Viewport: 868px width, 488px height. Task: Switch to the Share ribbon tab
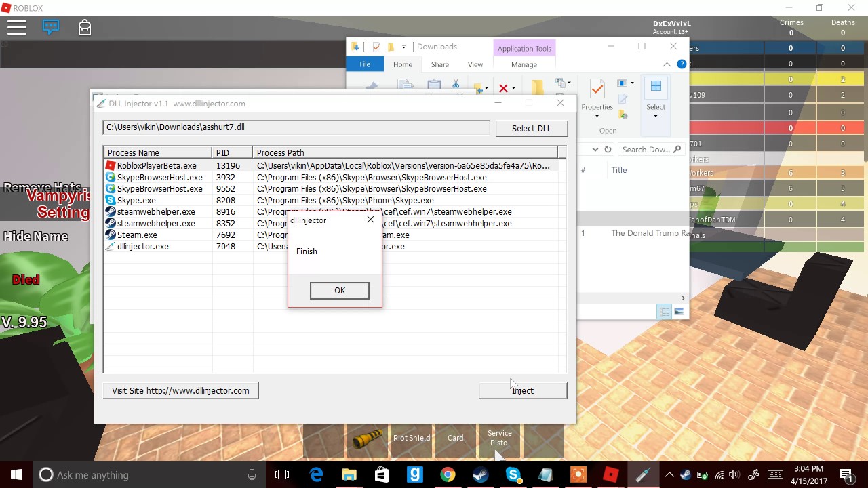pyautogui.click(x=440, y=64)
